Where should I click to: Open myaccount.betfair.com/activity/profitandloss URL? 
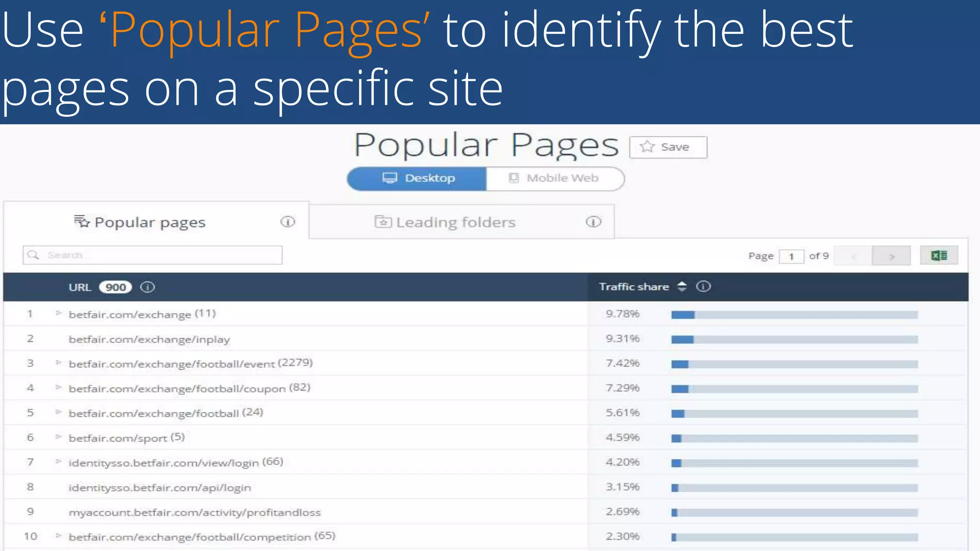195,512
